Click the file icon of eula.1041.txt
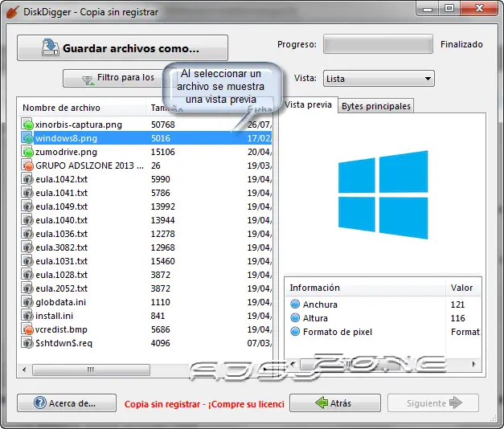The width and height of the screenshot is (504, 429). (x=27, y=193)
